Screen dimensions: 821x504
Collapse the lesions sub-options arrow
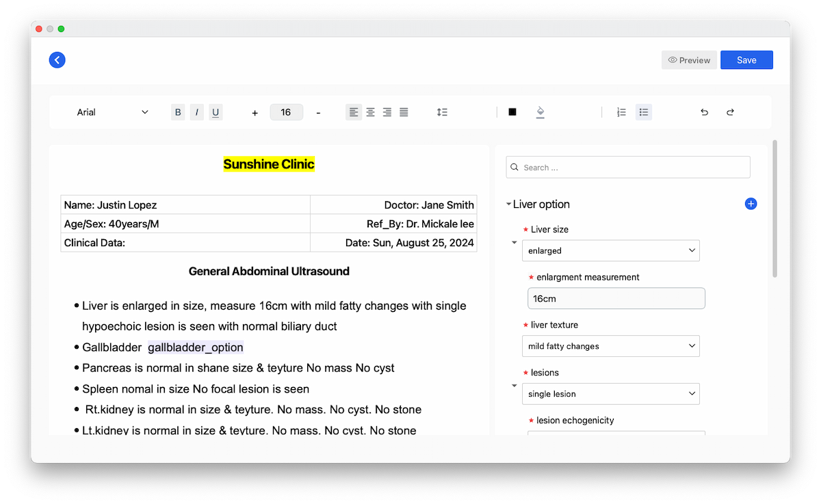514,386
